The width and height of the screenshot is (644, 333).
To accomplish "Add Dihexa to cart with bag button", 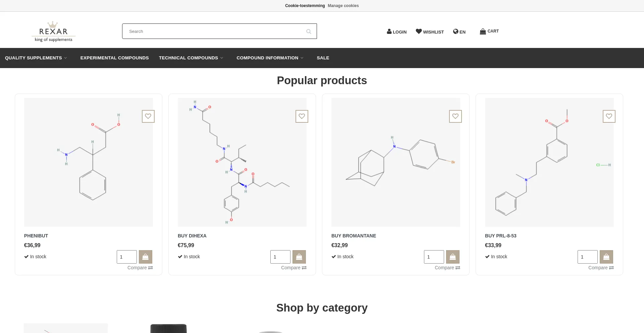I will 299,257.
